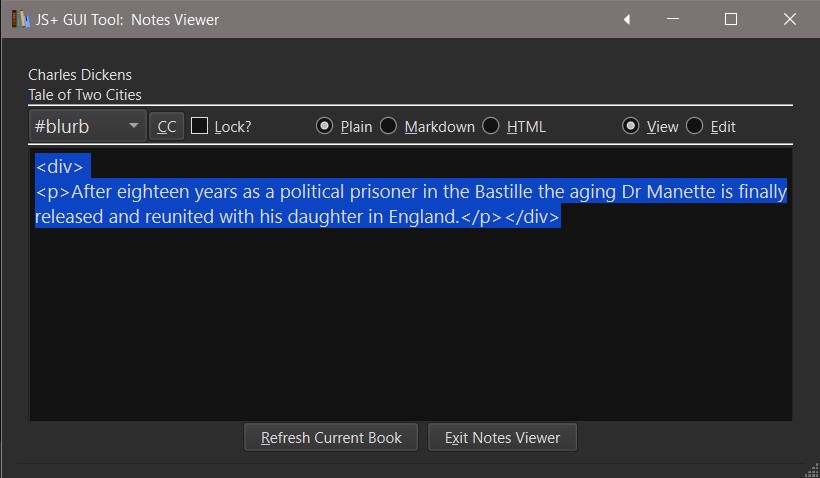Maximize the Notes Viewer window
Viewport: 820px width, 478px height.
pos(731,19)
